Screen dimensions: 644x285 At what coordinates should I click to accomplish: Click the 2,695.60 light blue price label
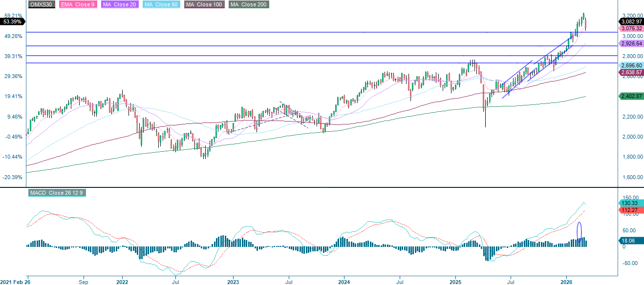coord(630,65)
